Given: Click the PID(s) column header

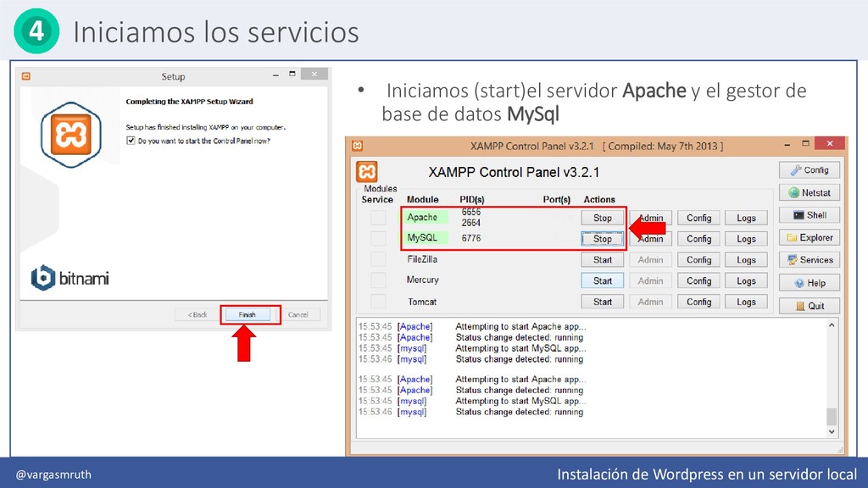Looking at the screenshot, I should tap(471, 199).
